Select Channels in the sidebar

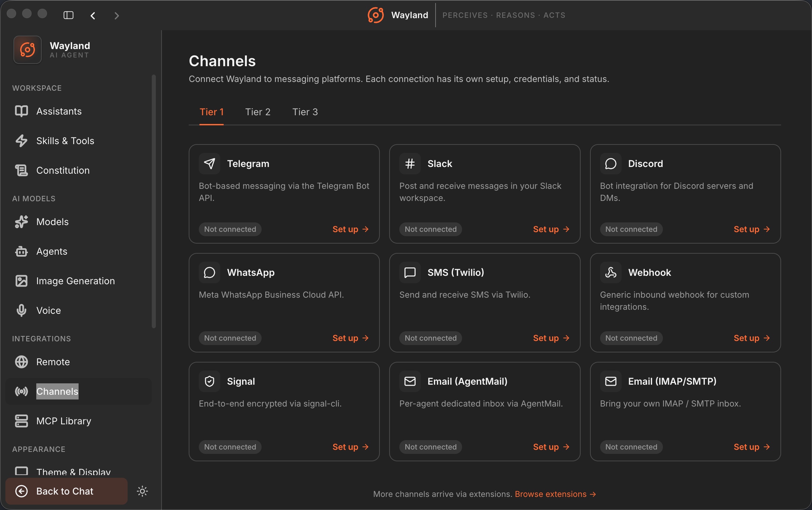(78, 391)
